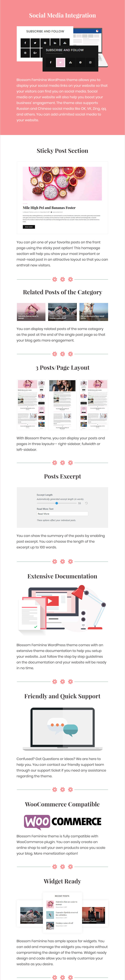The height and width of the screenshot is (980, 125).
Task: Select the 'Paying attention to these casual outfits' related post
Action: [93, 312]
